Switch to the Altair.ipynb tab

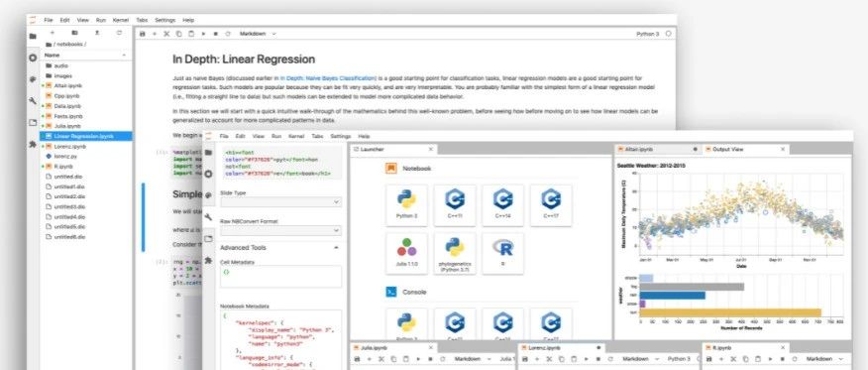pos(658,149)
